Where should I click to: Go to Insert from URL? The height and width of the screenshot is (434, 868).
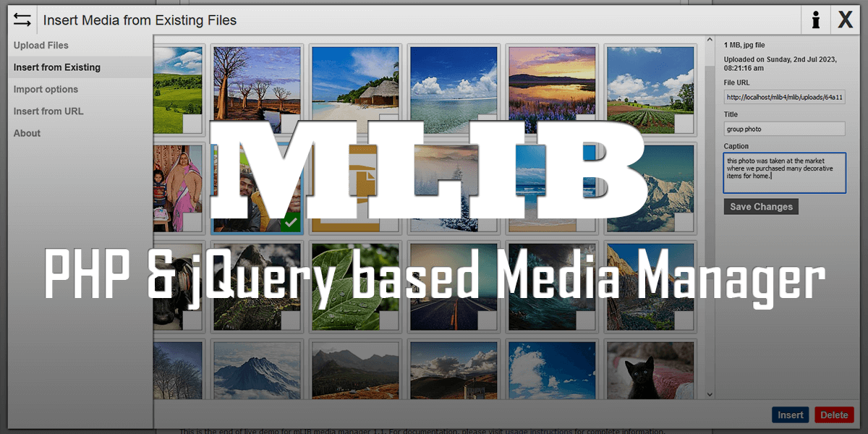(48, 111)
